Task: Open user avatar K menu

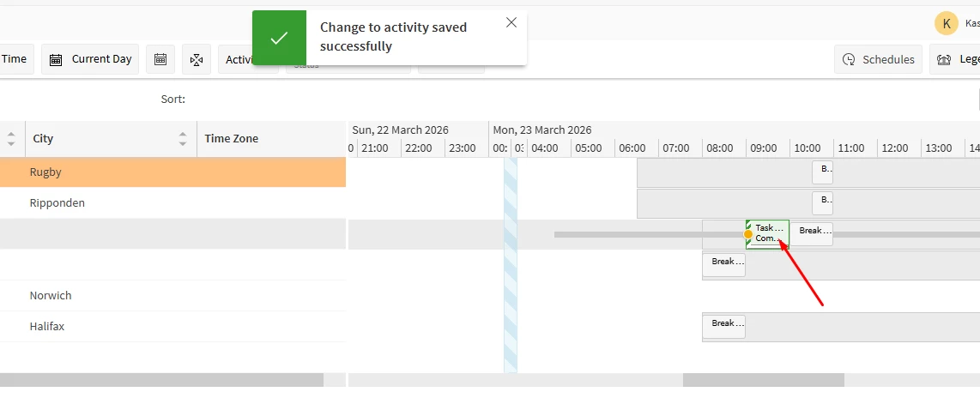Action: (x=946, y=23)
